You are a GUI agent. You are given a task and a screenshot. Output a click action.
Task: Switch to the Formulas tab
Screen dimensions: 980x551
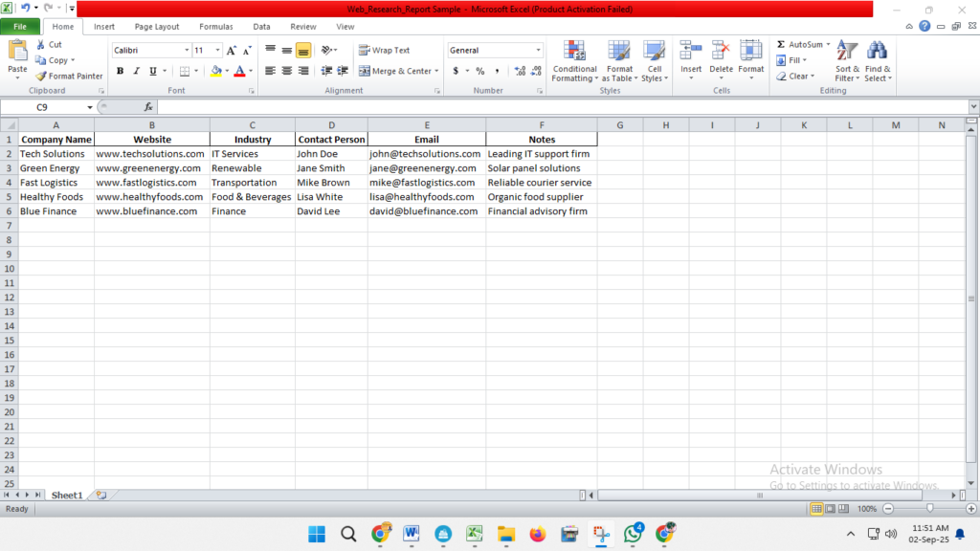point(215,27)
